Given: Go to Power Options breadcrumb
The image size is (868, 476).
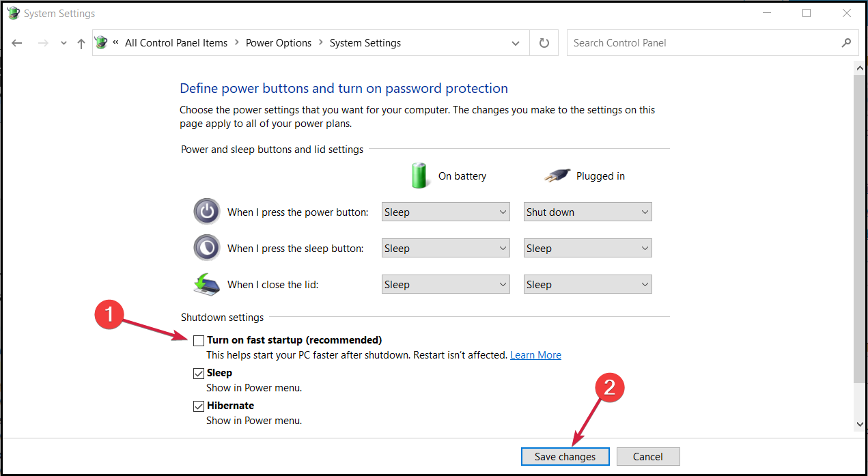Looking at the screenshot, I should (279, 43).
